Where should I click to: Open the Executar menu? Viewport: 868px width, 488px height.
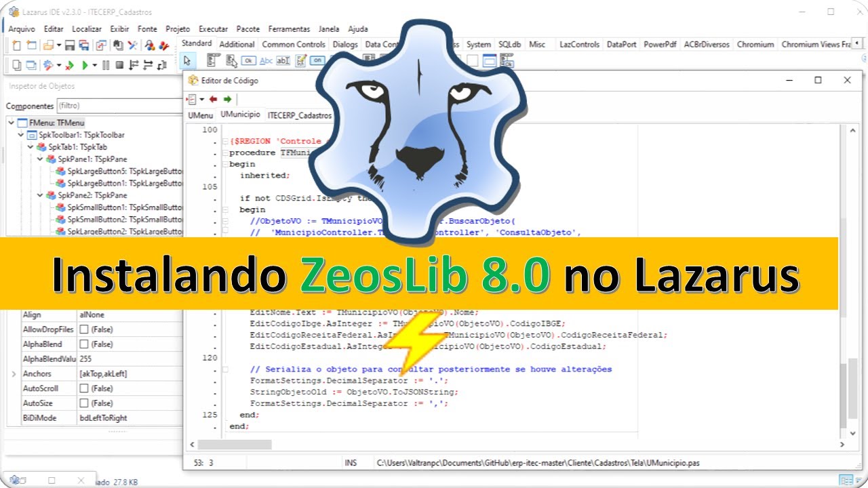click(x=213, y=29)
